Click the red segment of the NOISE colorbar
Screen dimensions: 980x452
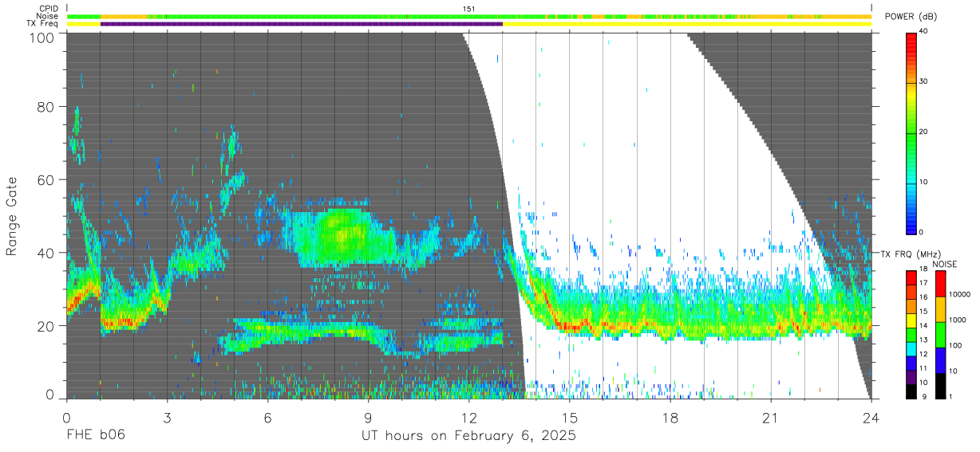click(x=940, y=284)
